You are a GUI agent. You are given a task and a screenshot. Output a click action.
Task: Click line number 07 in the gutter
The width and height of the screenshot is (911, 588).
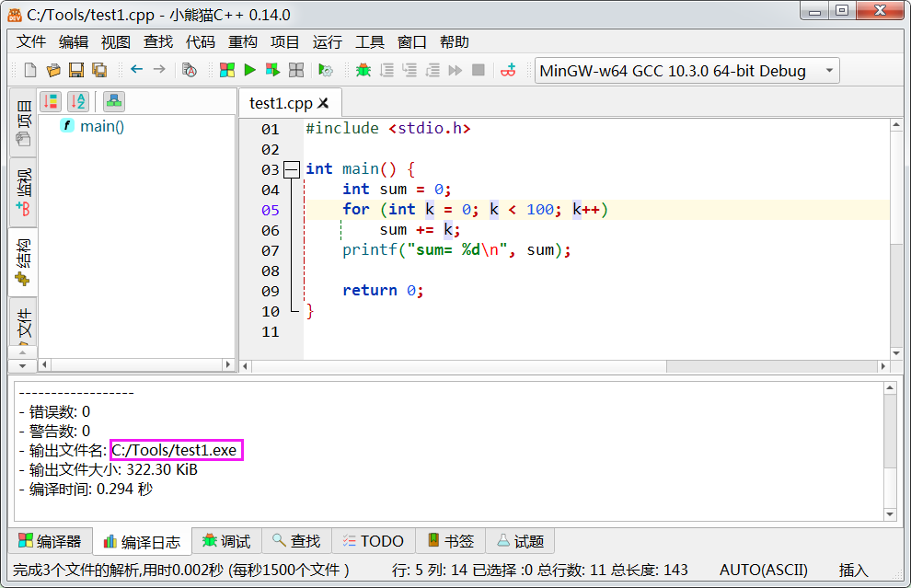[271, 251]
